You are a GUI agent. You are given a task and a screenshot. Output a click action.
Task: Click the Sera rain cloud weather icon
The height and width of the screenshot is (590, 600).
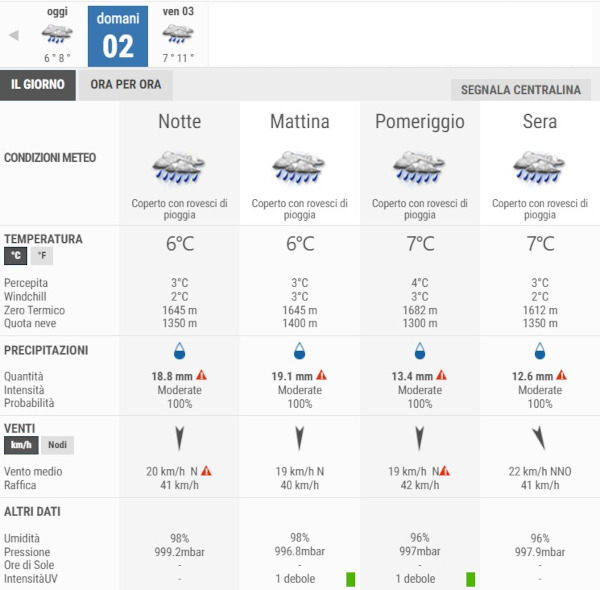(540, 165)
